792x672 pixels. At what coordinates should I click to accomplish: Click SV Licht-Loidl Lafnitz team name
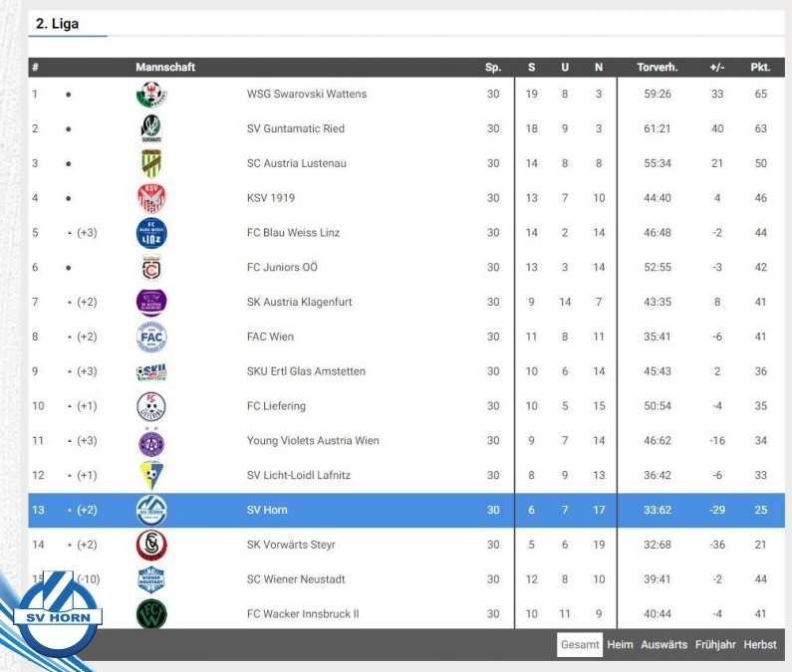(299, 476)
